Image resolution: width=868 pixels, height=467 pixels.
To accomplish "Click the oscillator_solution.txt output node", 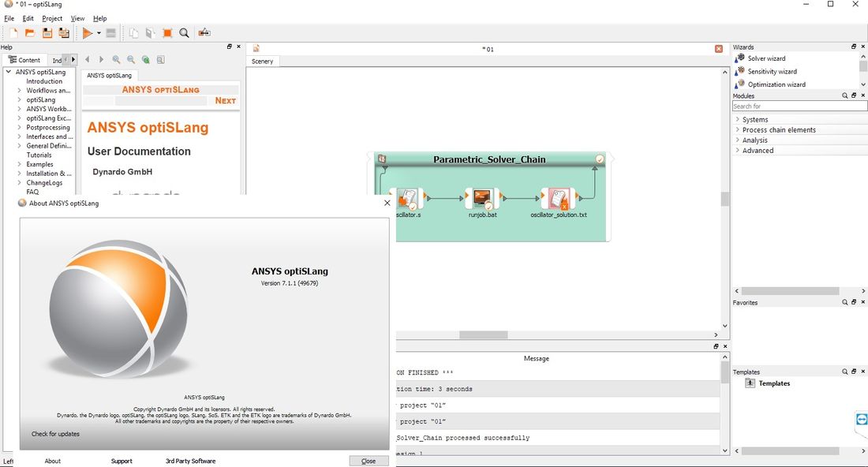I will 558,198.
